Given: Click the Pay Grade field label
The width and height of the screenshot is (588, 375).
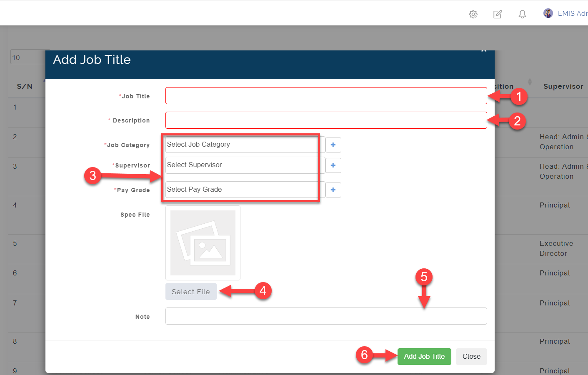Looking at the screenshot, I should (132, 190).
